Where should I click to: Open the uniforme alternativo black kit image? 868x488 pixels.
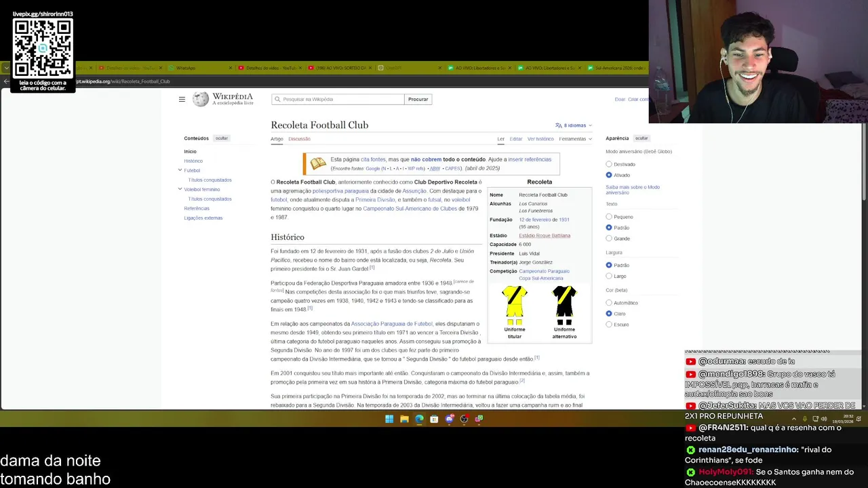pos(564,305)
